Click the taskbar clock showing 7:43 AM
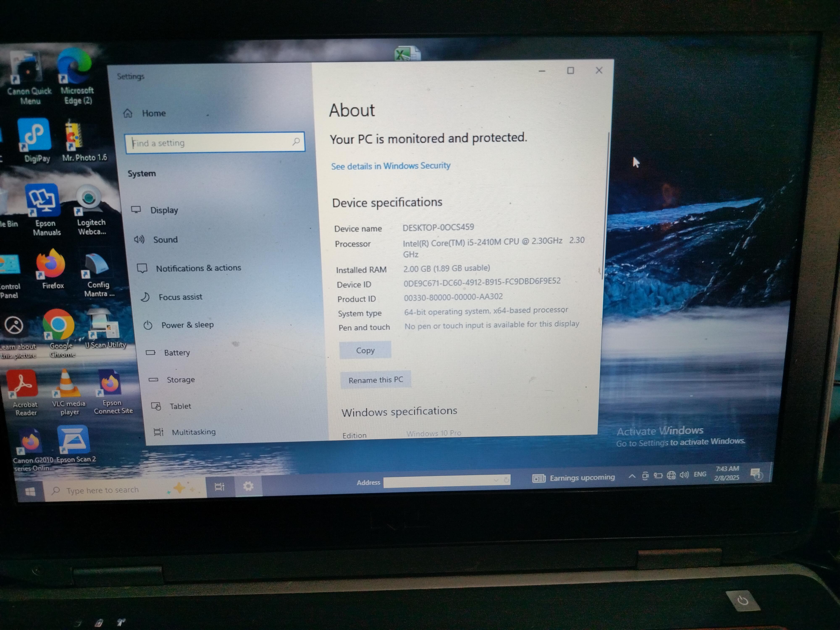The width and height of the screenshot is (840, 630). [727, 473]
